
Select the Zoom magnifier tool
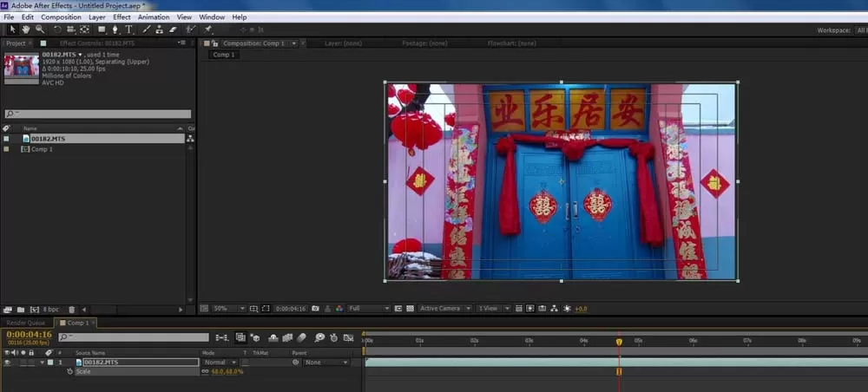coord(40,29)
